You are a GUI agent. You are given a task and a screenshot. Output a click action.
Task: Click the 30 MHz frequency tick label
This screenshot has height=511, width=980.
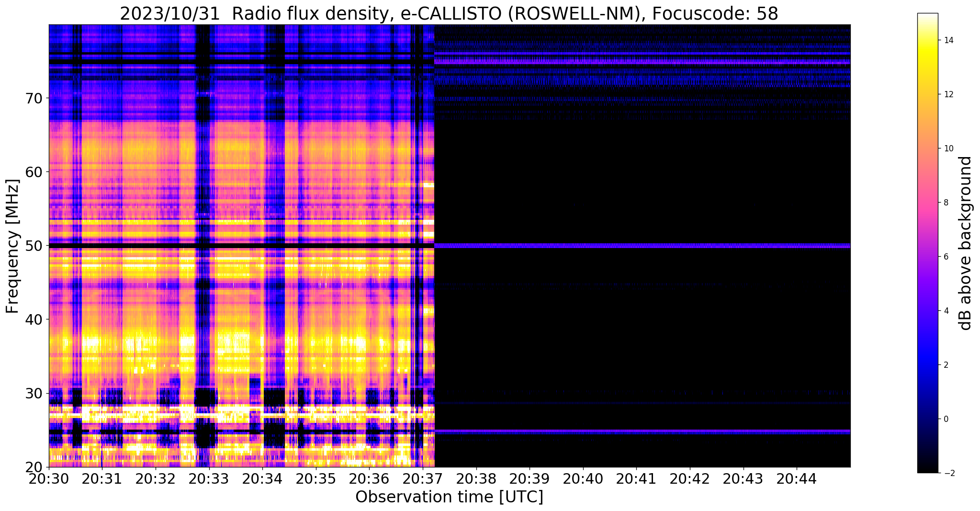(x=34, y=393)
